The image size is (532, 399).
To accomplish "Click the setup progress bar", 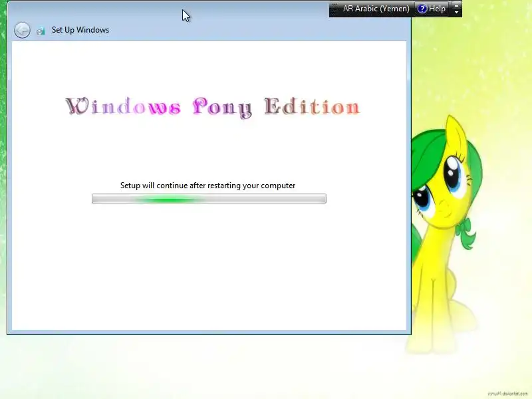I will tap(209, 198).
